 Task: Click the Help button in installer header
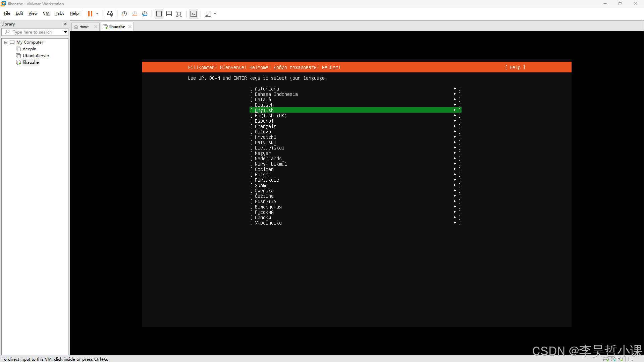pos(515,67)
